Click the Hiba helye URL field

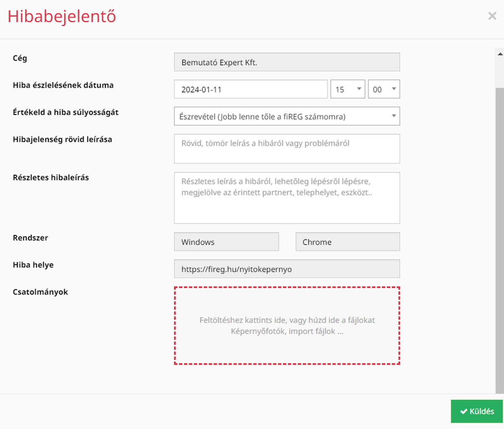click(x=287, y=269)
